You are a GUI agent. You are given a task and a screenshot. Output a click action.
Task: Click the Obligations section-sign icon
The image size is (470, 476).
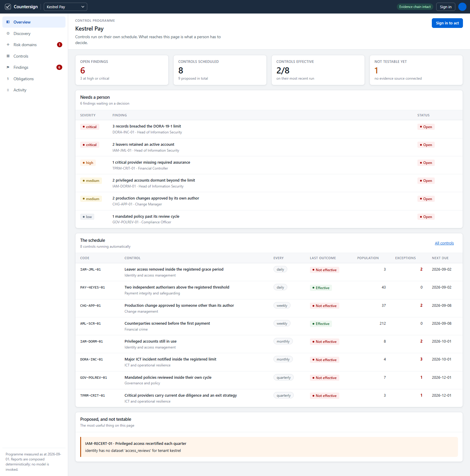pos(8,79)
